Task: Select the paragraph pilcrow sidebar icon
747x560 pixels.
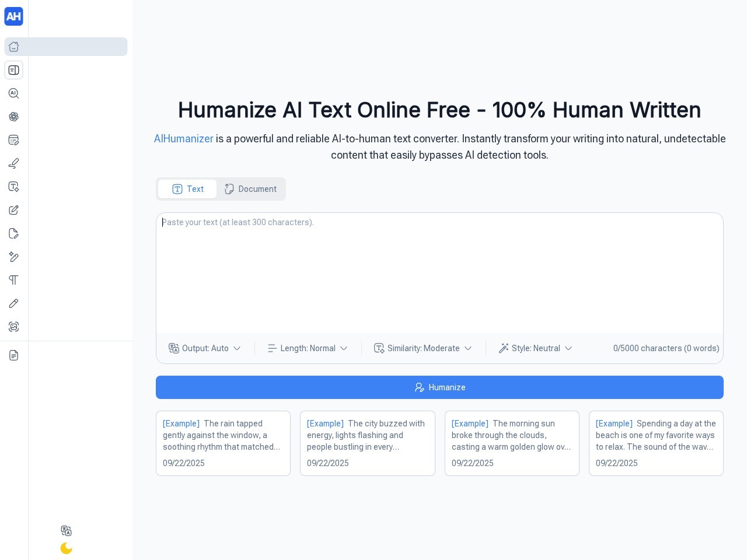Action: pyautogui.click(x=13, y=280)
